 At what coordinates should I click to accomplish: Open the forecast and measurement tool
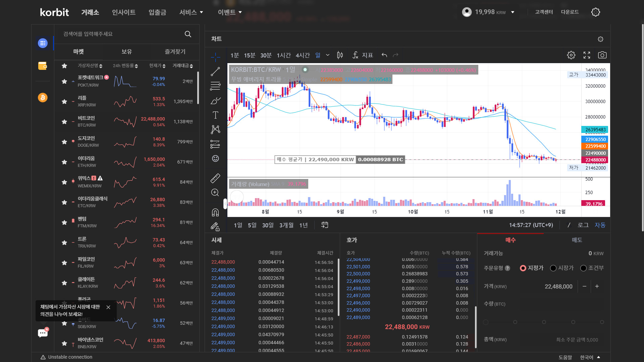(x=215, y=144)
